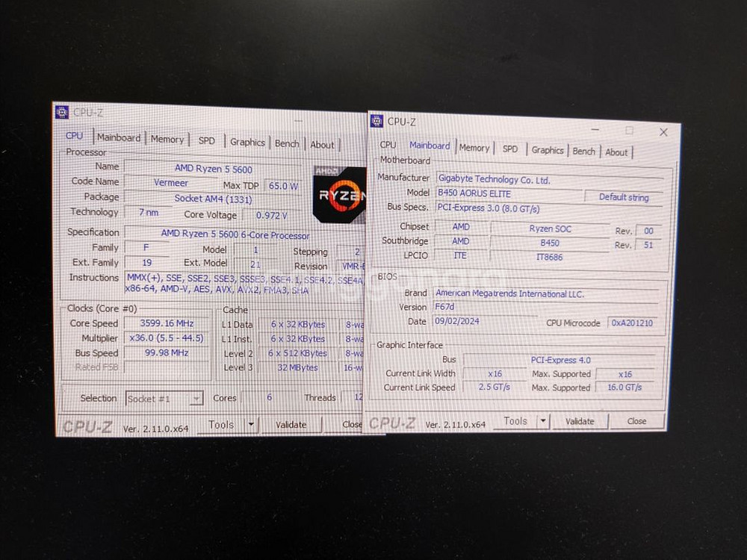Click the x16 current link width value
This screenshot has width=747, height=560.
pyautogui.click(x=495, y=374)
